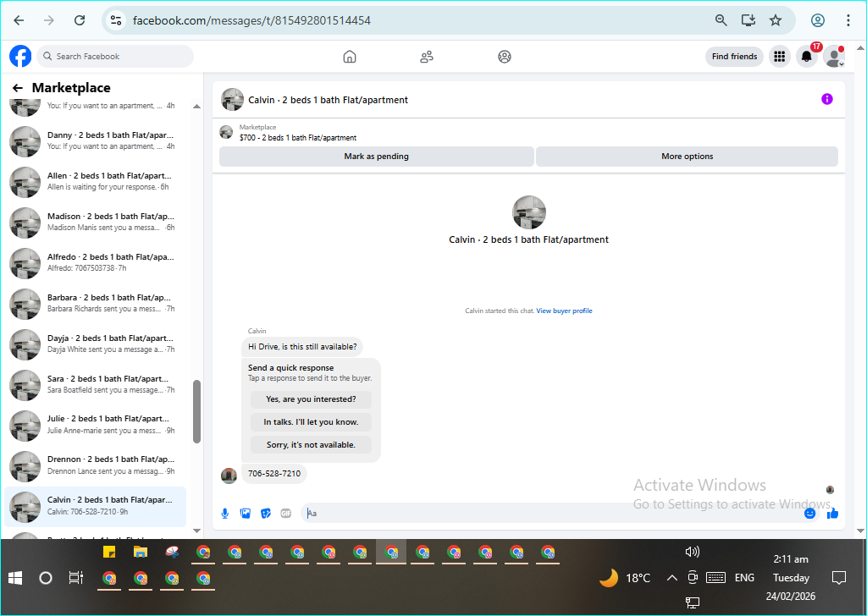
Task: Open View buyer profile link
Action: (x=564, y=311)
